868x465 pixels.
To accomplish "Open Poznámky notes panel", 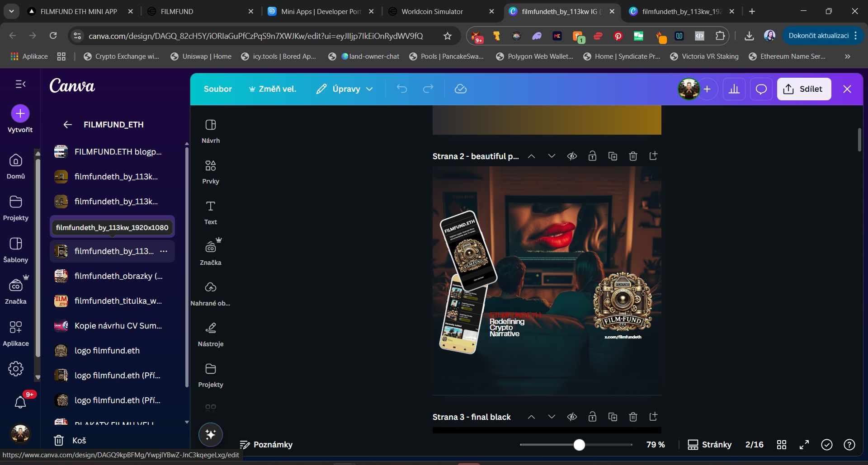I will pos(266,445).
